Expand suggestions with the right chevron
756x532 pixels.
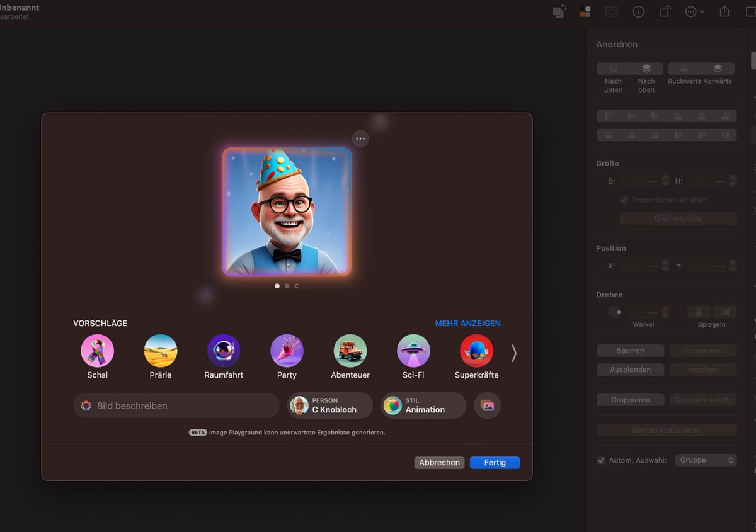click(x=514, y=353)
